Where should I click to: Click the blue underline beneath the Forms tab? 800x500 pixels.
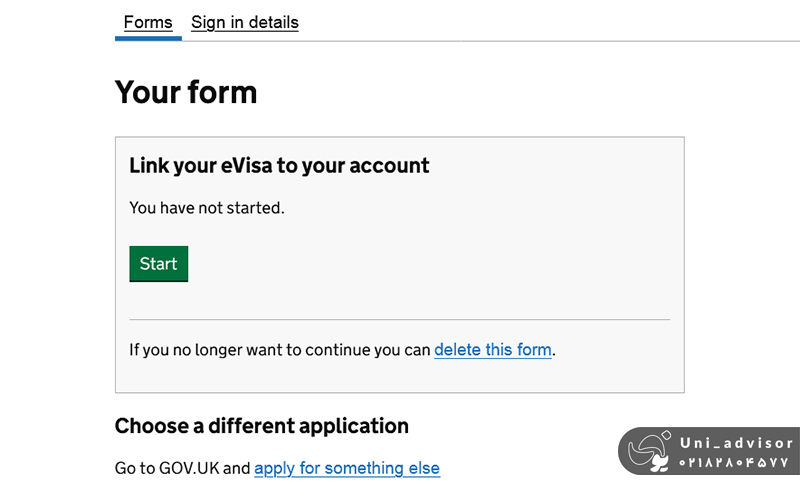pyautogui.click(x=148, y=39)
